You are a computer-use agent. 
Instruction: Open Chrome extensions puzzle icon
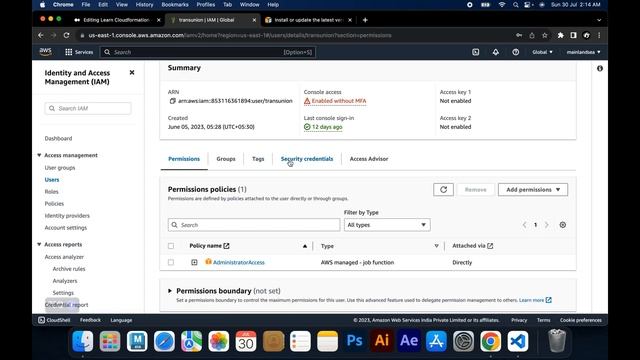[560, 36]
